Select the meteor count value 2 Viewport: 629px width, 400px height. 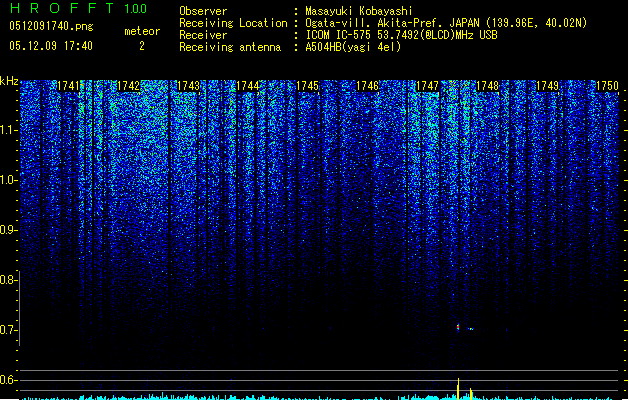(142, 46)
